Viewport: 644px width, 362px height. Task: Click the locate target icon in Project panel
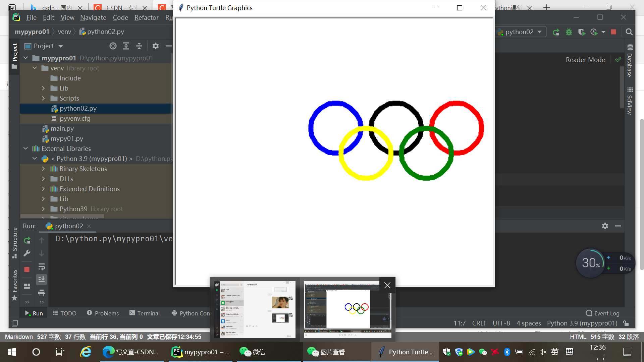113,46
